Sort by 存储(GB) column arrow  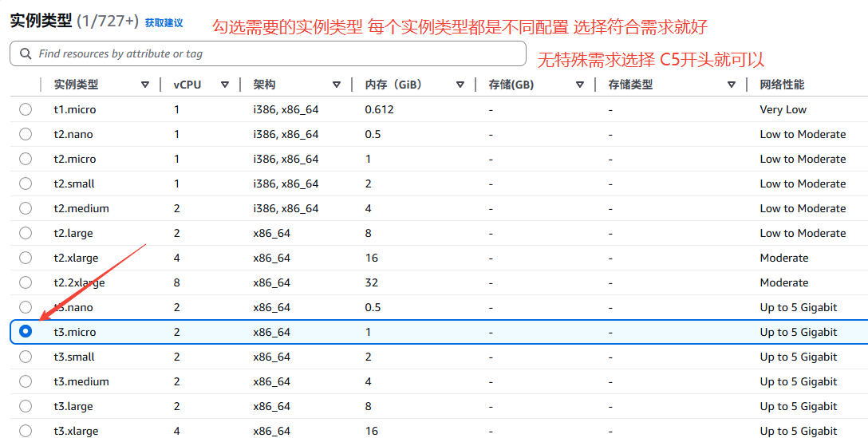coord(580,85)
